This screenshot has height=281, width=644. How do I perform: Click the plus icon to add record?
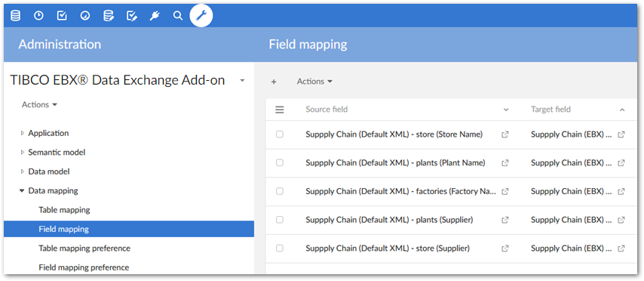pyautogui.click(x=274, y=82)
